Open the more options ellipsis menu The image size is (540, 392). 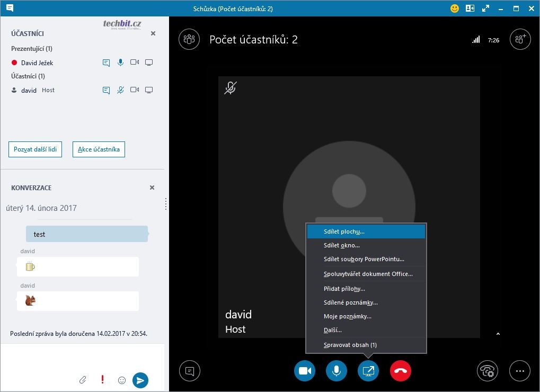tap(519, 371)
